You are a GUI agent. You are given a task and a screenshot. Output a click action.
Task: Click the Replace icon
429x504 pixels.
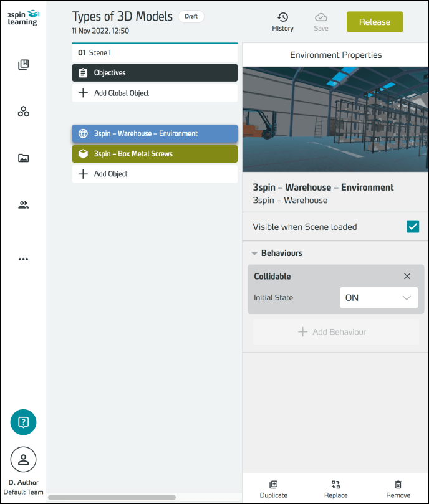click(x=335, y=485)
